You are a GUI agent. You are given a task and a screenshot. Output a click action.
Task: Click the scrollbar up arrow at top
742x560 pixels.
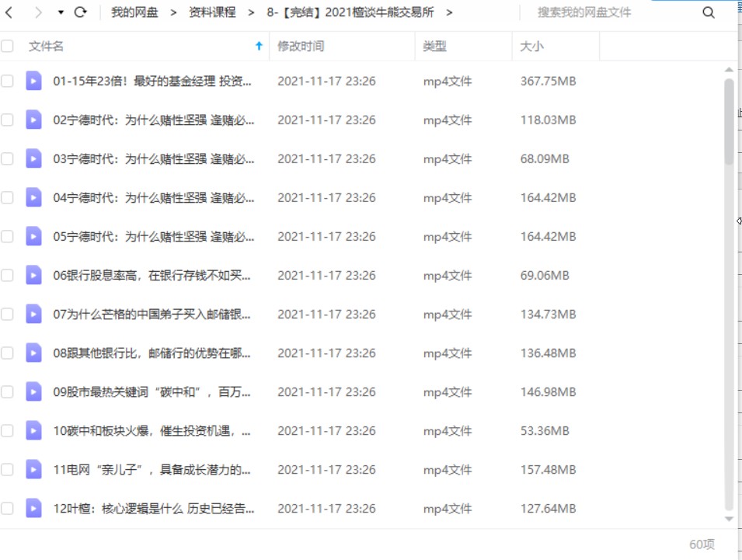point(729,70)
